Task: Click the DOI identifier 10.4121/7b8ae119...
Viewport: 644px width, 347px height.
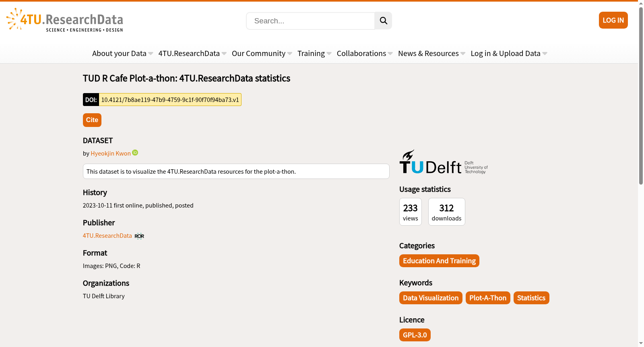Action: tap(170, 100)
